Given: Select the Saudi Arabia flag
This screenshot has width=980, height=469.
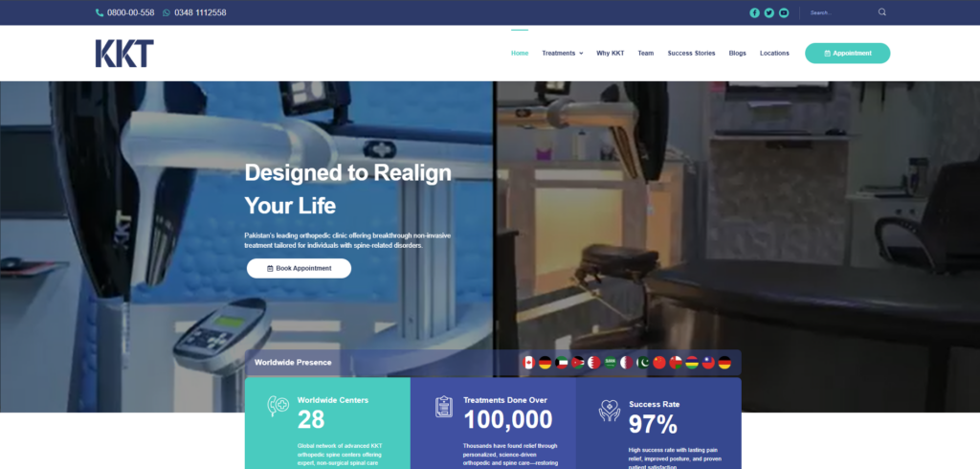Looking at the screenshot, I should (610, 363).
